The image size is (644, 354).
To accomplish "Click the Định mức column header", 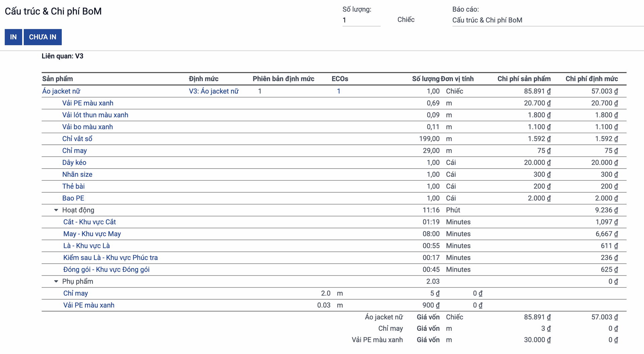I will [204, 79].
